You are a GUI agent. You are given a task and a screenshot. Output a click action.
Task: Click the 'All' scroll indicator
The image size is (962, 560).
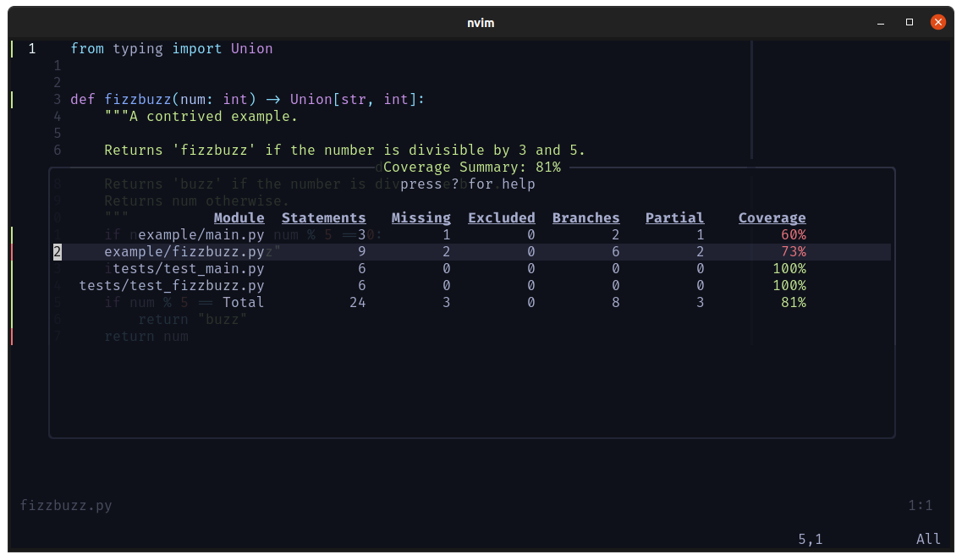pos(928,539)
